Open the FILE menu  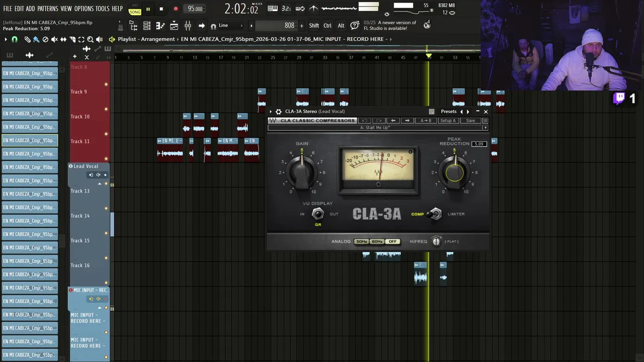pyautogui.click(x=8, y=9)
